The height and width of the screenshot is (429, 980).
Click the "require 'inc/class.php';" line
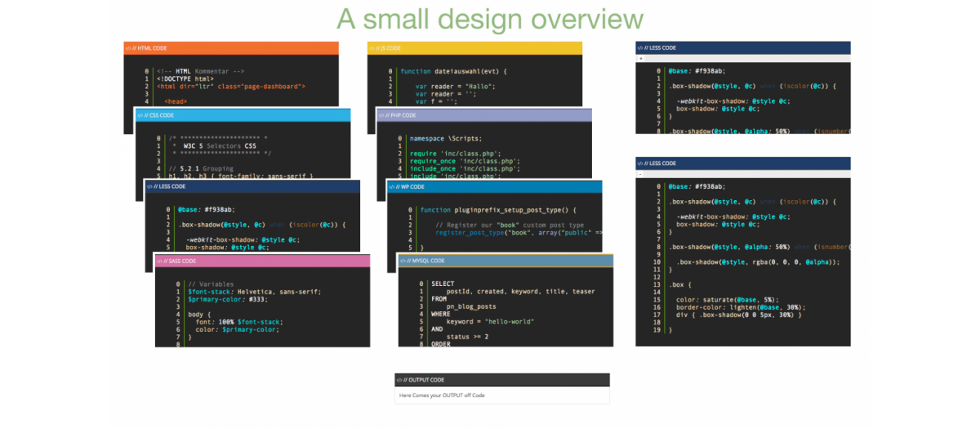456,153
